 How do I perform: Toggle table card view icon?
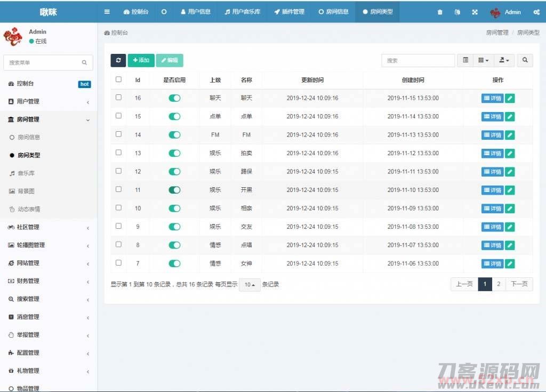tap(465, 60)
